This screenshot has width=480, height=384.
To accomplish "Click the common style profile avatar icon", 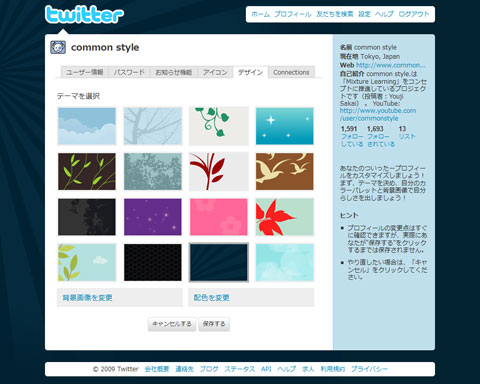I will [58, 47].
